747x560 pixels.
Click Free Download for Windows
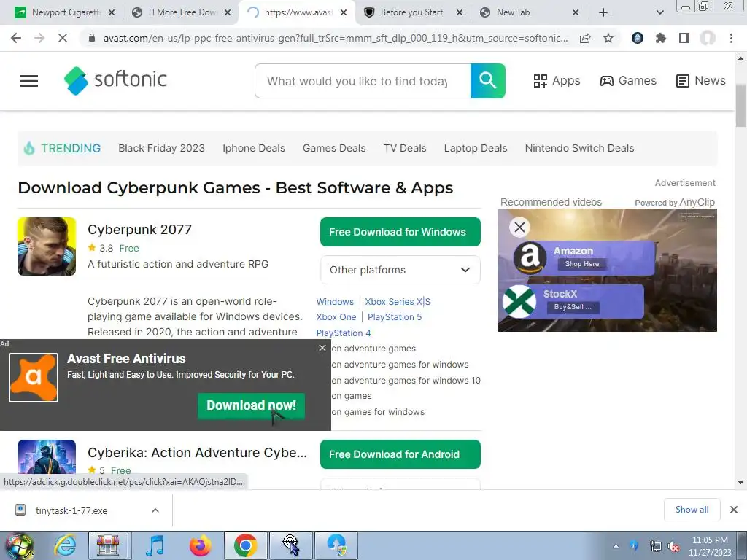pyautogui.click(x=400, y=232)
